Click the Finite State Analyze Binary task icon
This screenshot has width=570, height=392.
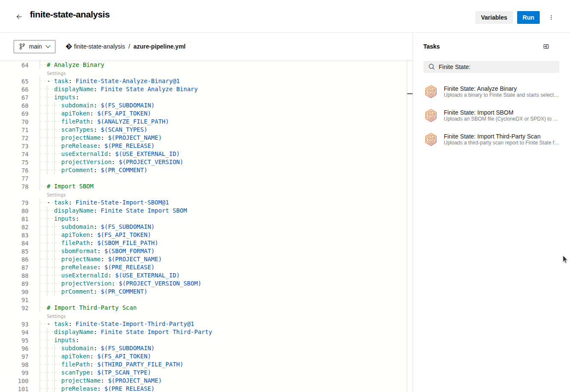point(431,92)
